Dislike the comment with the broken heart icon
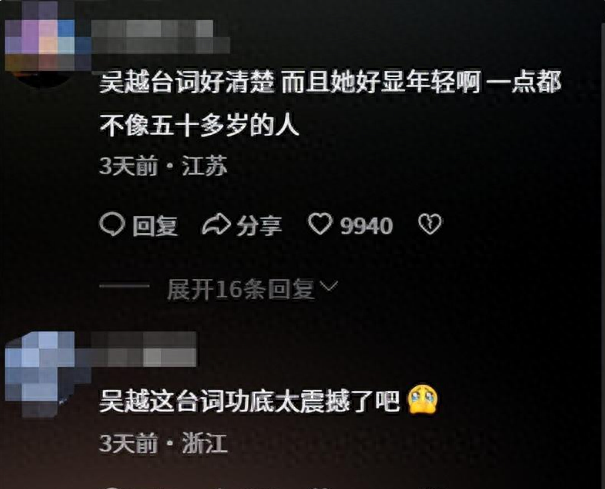 430,224
